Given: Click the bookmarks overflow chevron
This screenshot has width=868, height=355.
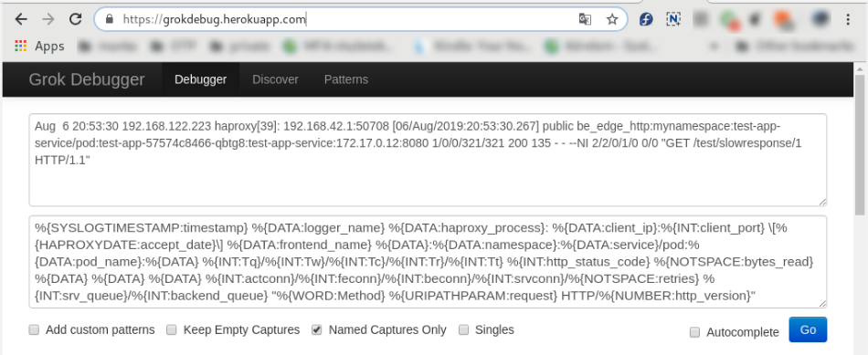Looking at the screenshot, I should (x=715, y=47).
